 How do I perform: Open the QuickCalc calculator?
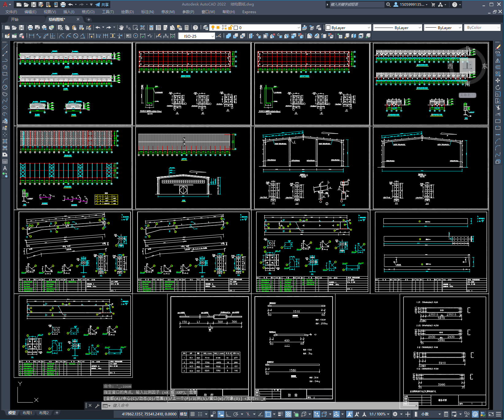(187, 28)
